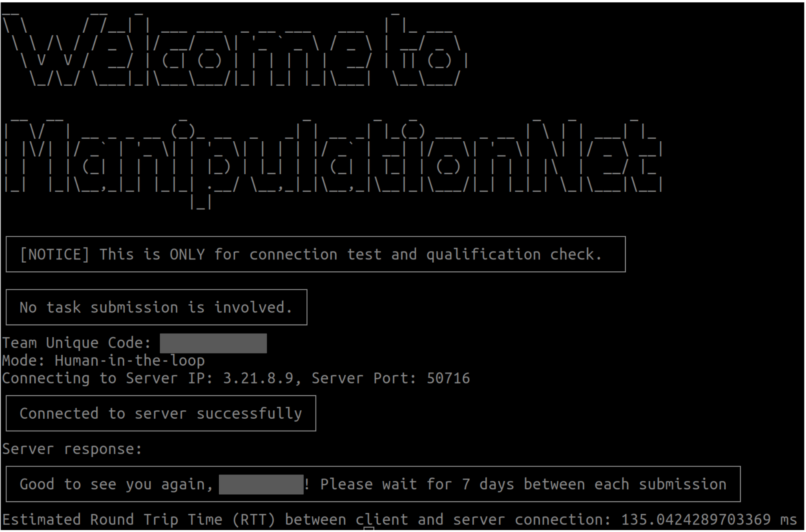Click the "Welcome to" ASCII art banner

click(236, 50)
